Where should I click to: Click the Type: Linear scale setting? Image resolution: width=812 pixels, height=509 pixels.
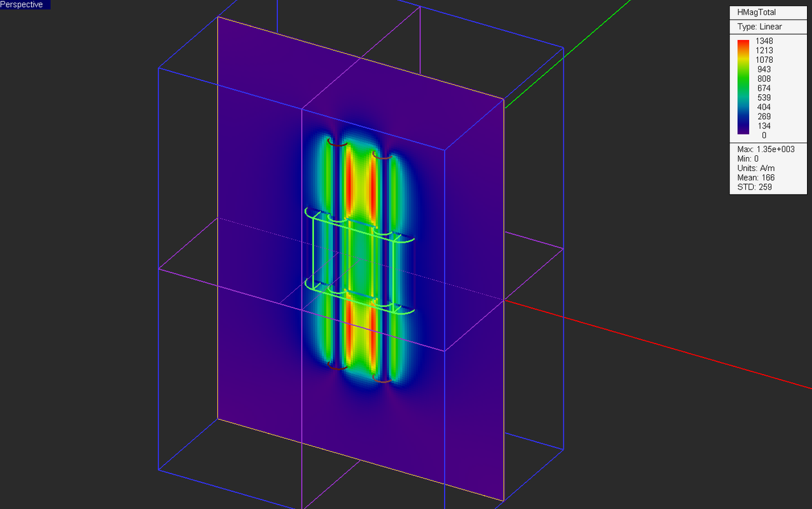click(759, 27)
